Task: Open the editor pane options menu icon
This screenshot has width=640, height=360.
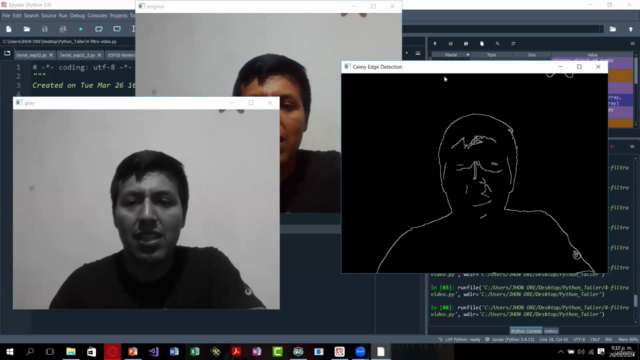Action: coord(418,53)
